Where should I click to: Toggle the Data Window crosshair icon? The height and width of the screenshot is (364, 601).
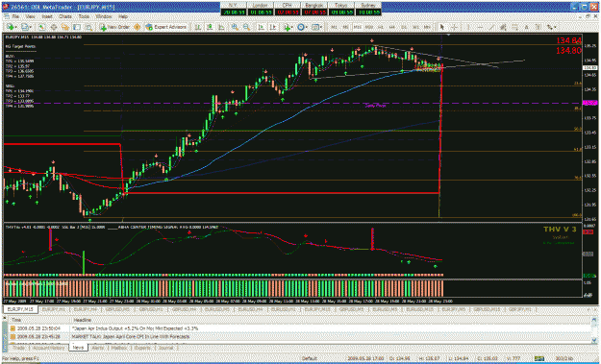[x=54, y=27]
